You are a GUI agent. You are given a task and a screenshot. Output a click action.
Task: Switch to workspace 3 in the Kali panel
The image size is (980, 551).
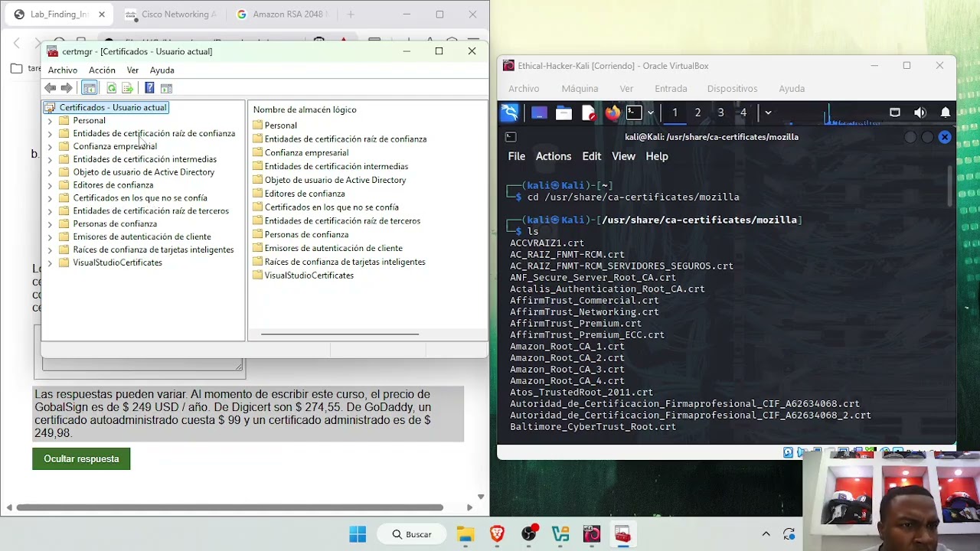[x=720, y=113]
